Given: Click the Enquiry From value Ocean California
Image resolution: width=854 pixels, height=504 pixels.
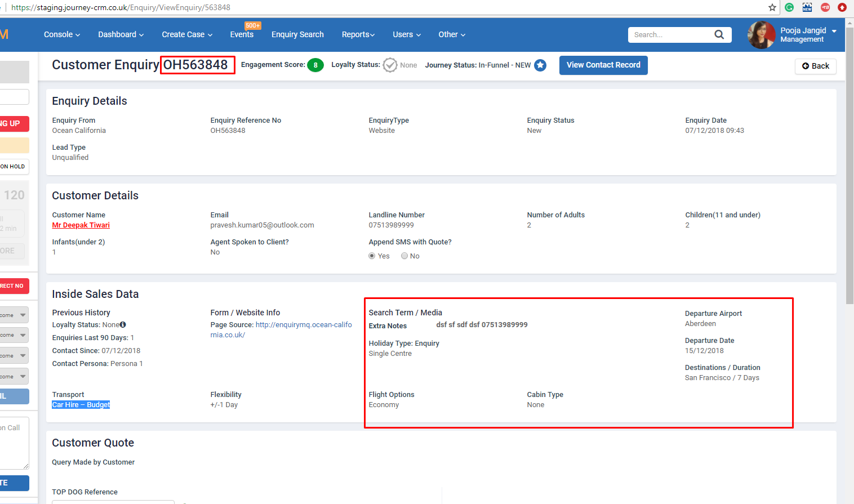Looking at the screenshot, I should (79, 131).
